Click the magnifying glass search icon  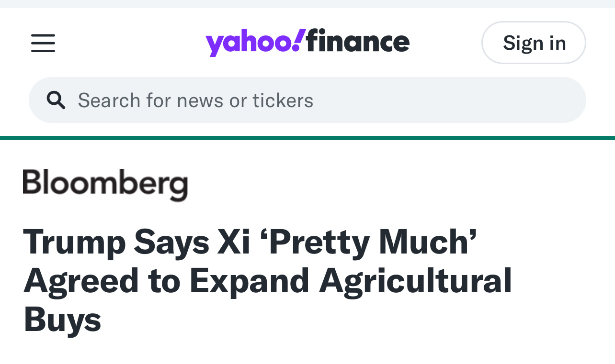point(56,100)
